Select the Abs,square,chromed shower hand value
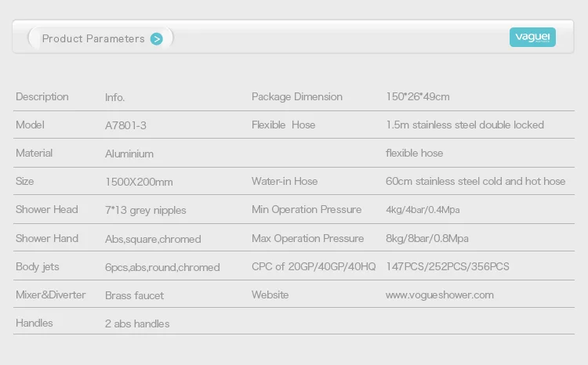The width and height of the screenshot is (588, 365). click(x=153, y=239)
